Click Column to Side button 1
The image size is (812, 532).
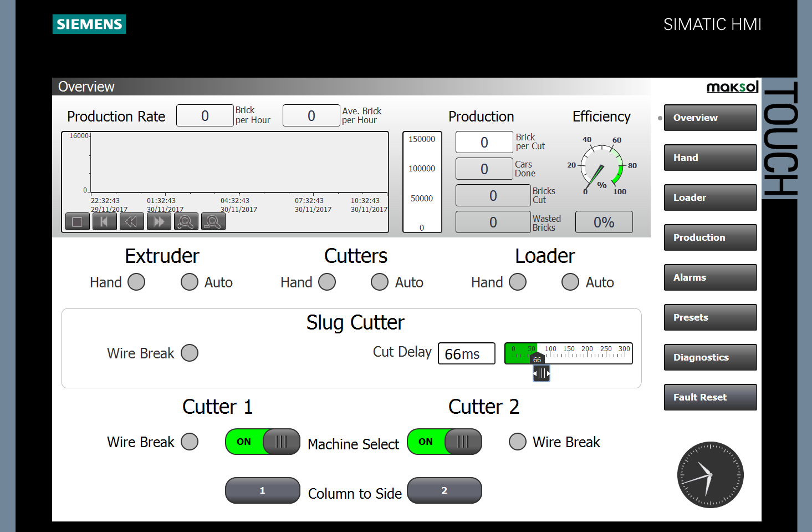(x=263, y=490)
